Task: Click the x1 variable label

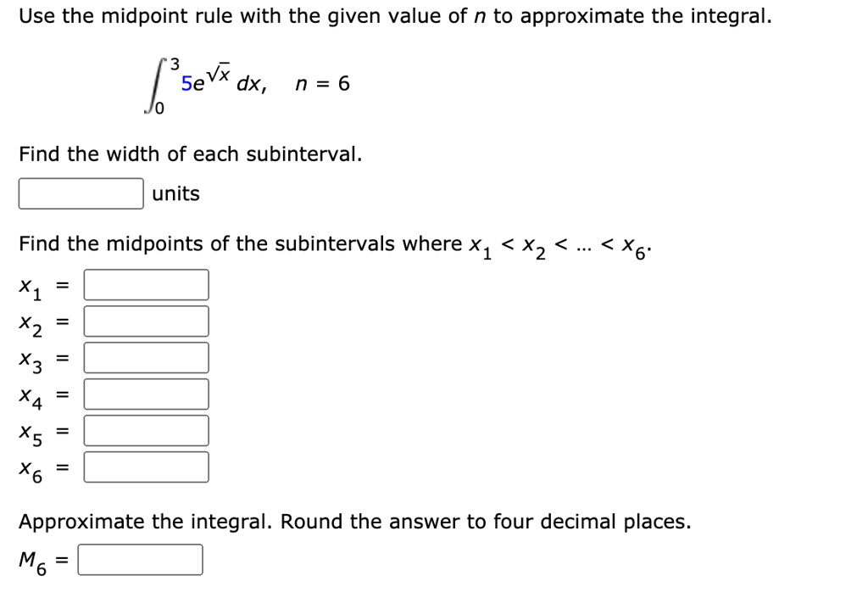Action: click(31, 288)
